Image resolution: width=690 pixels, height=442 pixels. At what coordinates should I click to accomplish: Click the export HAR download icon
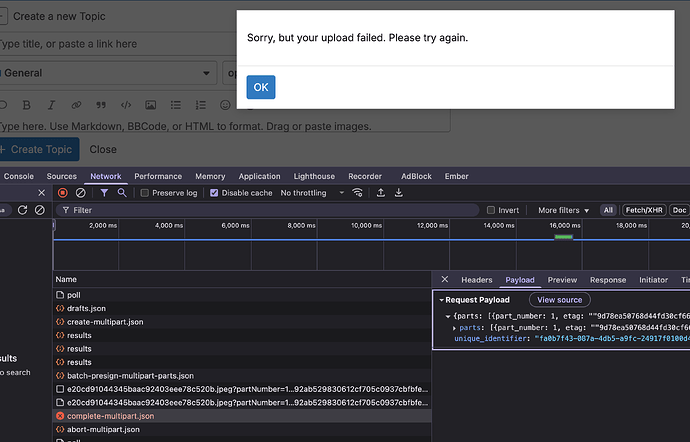(x=399, y=193)
